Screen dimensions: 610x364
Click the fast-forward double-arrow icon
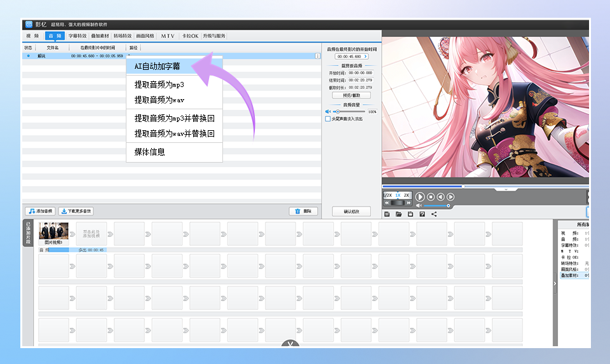409,203
